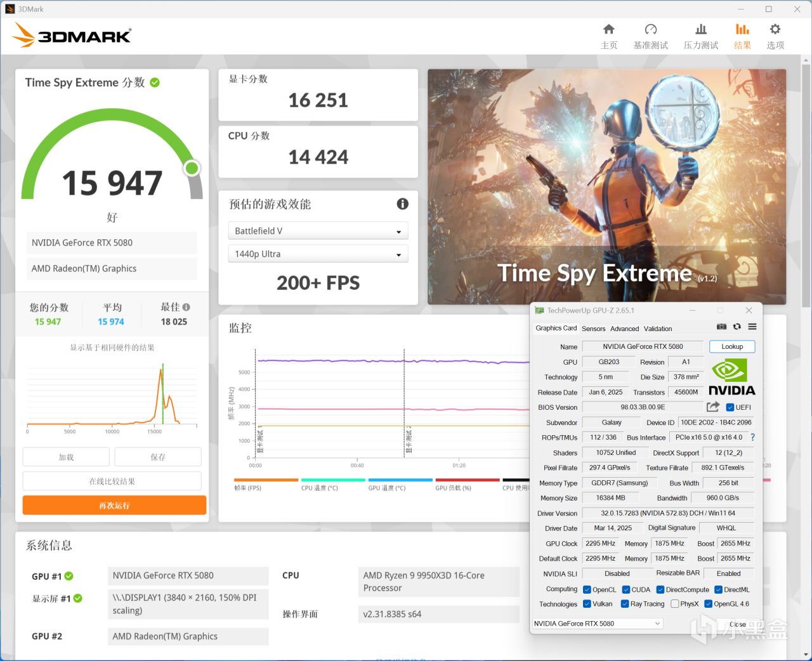Click the NVIDIA GeForce RTX 5080 label under score
This screenshot has width=812, height=661.
(x=112, y=242)
